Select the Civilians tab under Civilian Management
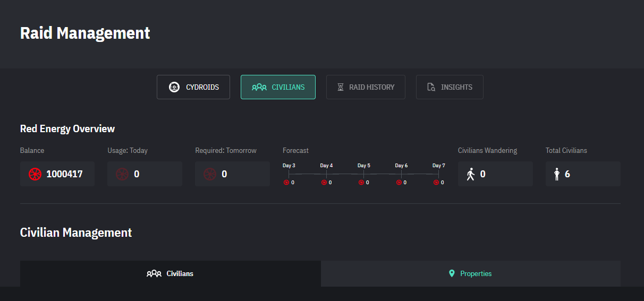The height and width of the screenshot is (301, 644). (x=170, y=273)
